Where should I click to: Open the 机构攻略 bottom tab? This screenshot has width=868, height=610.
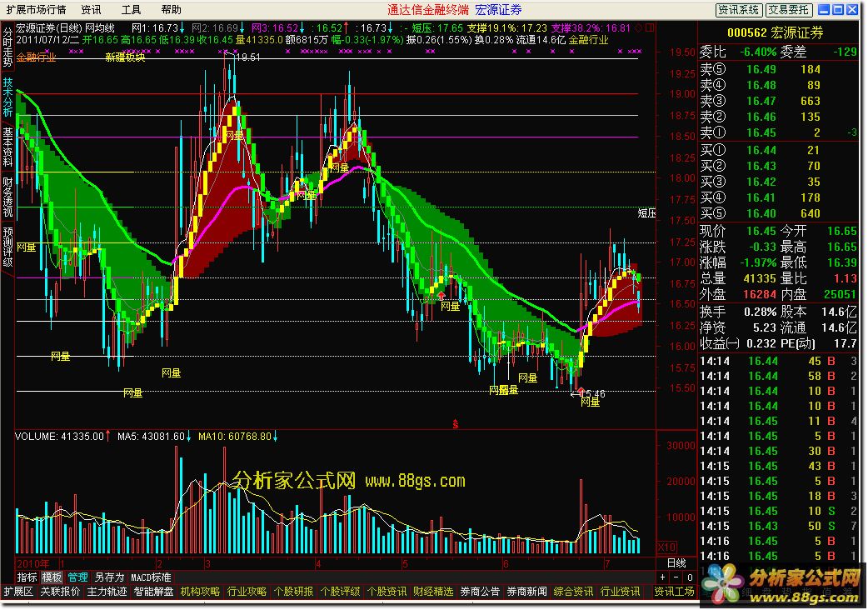point(200,592)
